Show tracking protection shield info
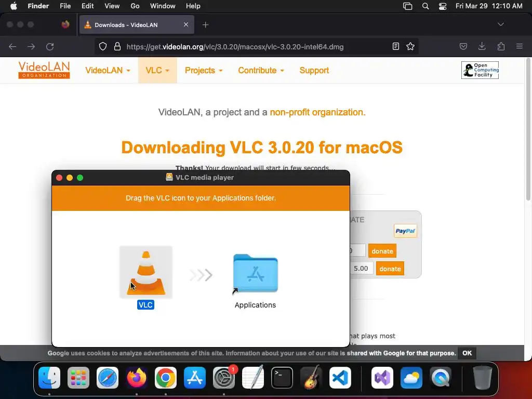This screenshot has height=399, width=532. click(x=103, y=46)
